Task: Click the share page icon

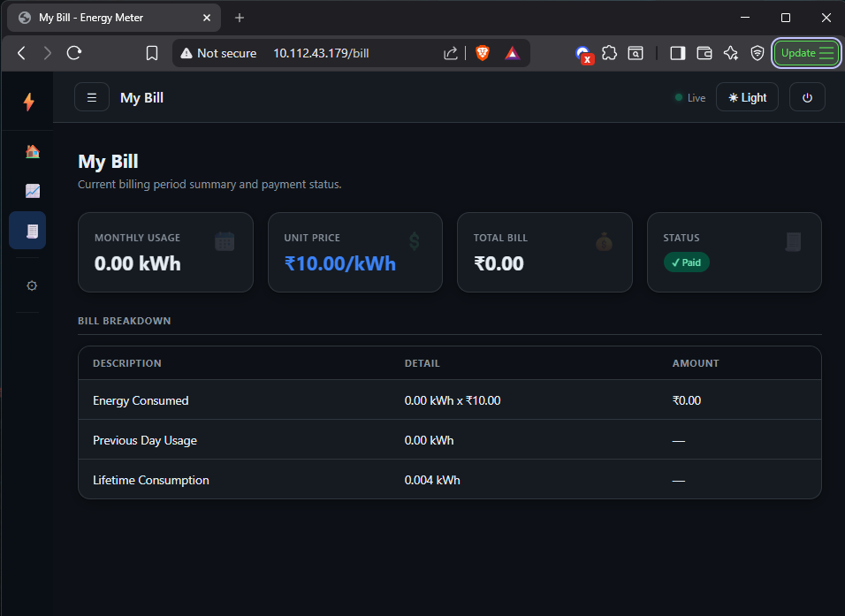Action: (451, 53)
